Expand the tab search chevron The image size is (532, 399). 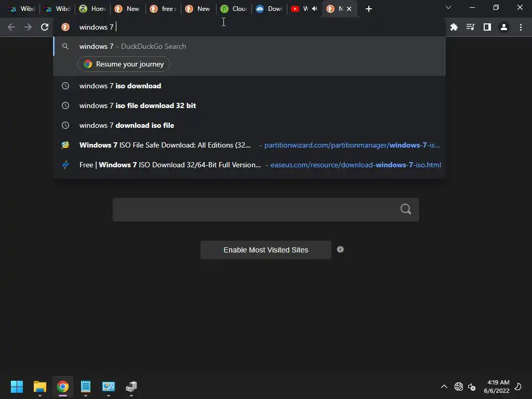coord(448,7)
